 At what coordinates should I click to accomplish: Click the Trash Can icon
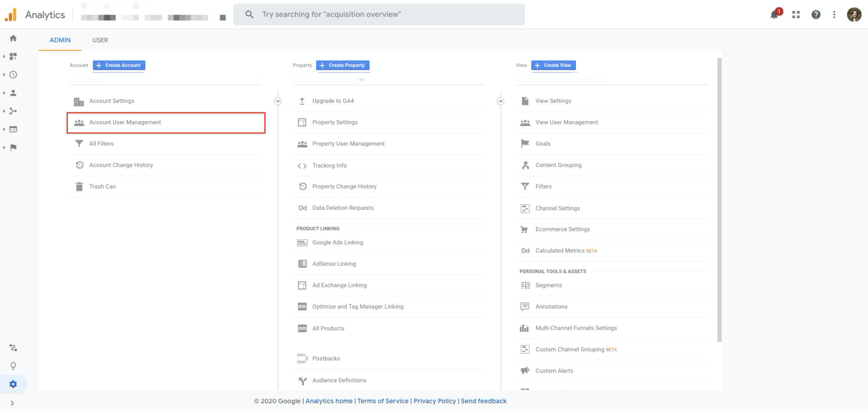pos(79,187)
